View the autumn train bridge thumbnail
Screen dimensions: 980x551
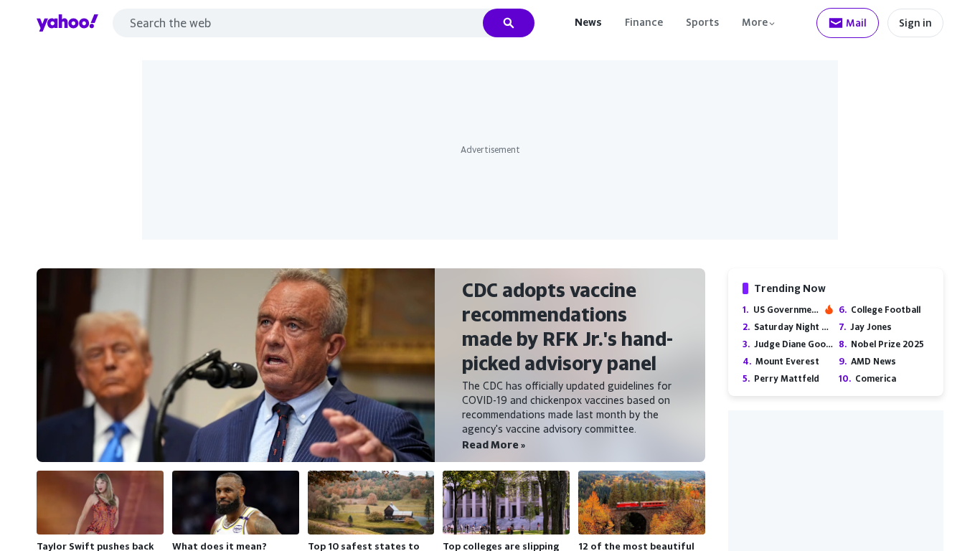641,502
